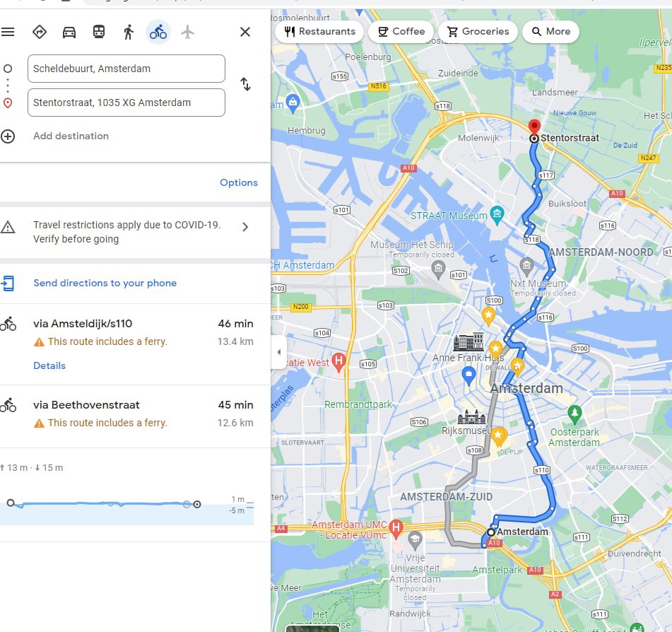Switch to transit directions mode
672x632 pixels.
pyautogui.click(x=99, y=32)
